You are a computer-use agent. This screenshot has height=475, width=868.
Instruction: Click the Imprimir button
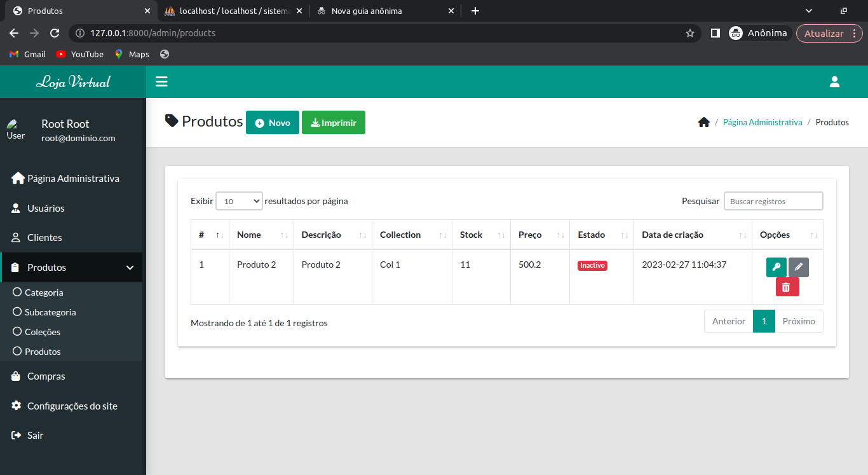(x=333, y=122)
